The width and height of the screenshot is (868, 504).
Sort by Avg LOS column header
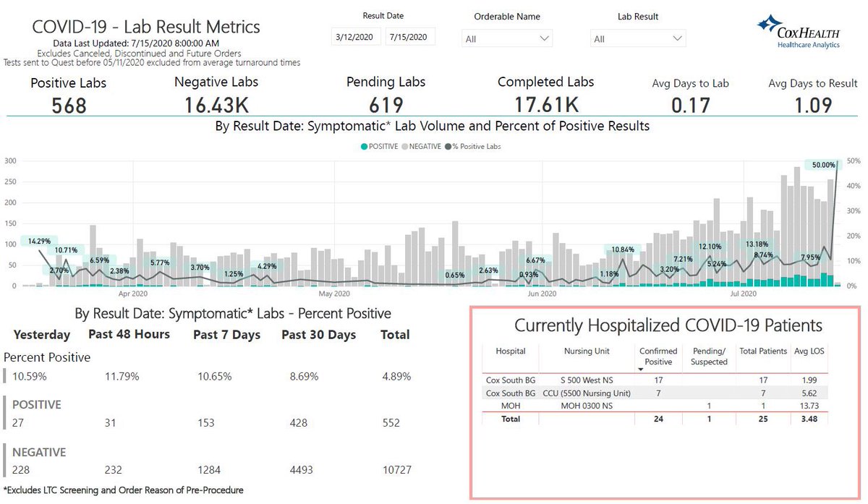[x=809, y=351]
